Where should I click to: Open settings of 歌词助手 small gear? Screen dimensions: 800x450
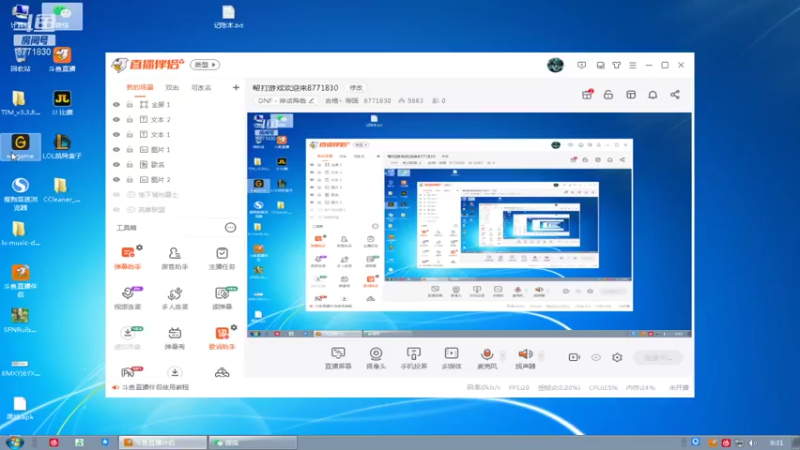pos(234,328)
